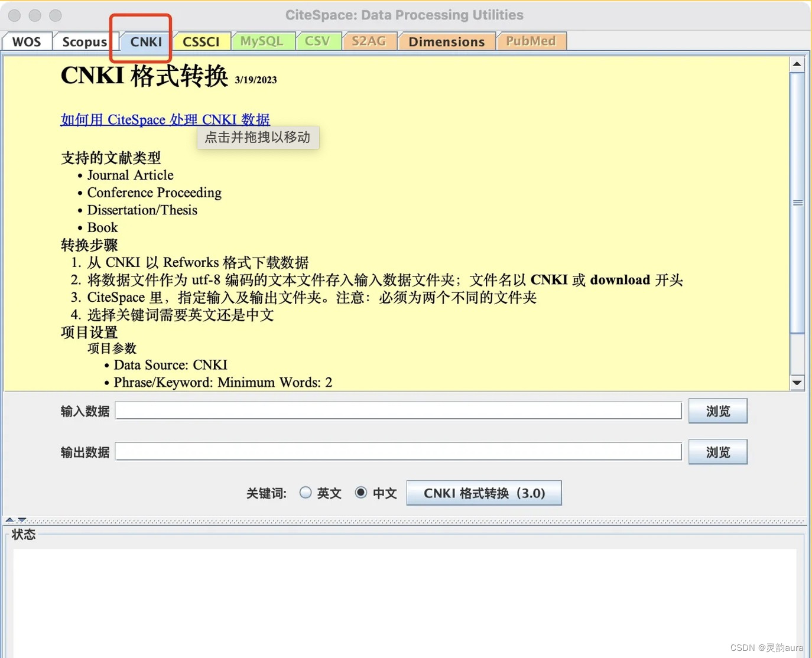812x658 pixels.
Task: Open the S2AG tab
Action: point(369,41)
